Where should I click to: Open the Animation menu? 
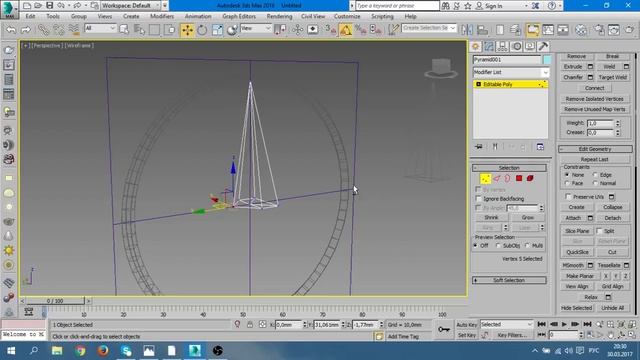click(x=198, y=16)
